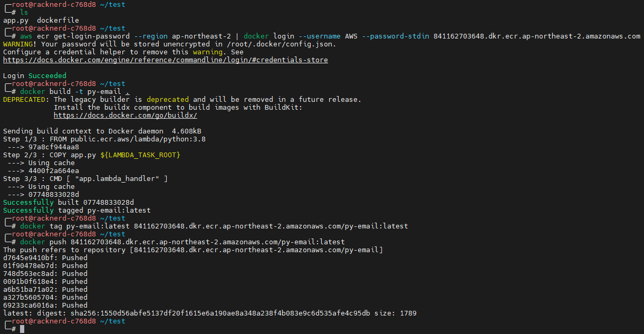Click the 'ls' command on the first prompt

point(24,13)
